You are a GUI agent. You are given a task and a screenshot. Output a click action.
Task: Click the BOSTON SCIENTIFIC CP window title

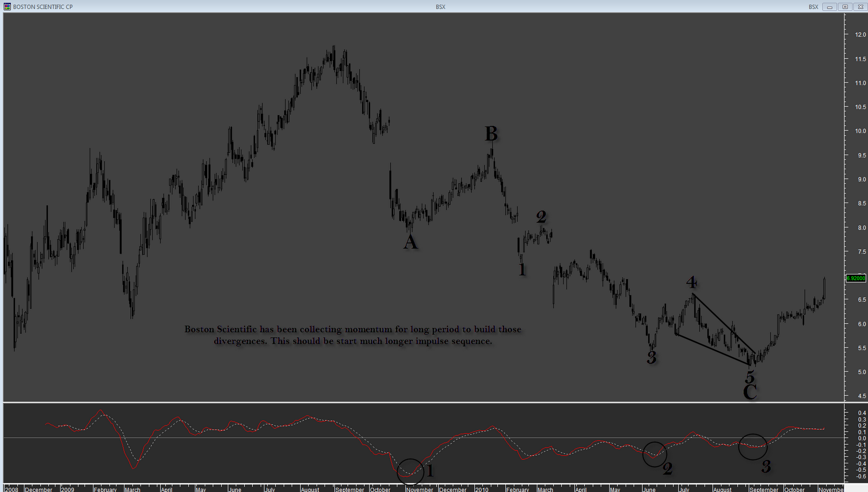(43, 7)
